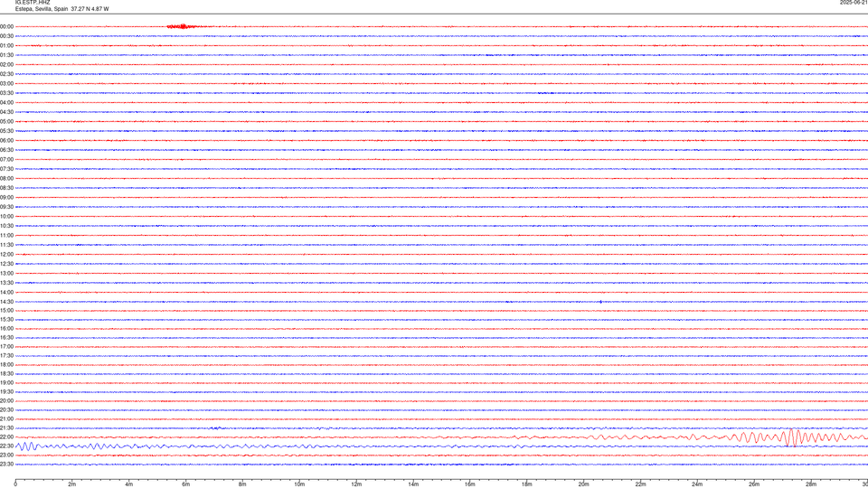Click the 14m axis tick label
Screen dimensions: 868x488
413,484
